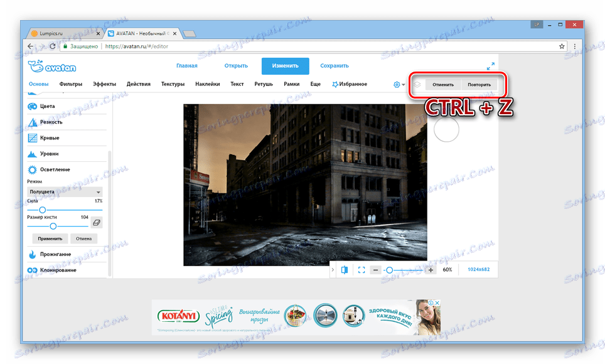Click the Открыть link
The height and width of the screenshot is (364, 605).
point(236,66)
